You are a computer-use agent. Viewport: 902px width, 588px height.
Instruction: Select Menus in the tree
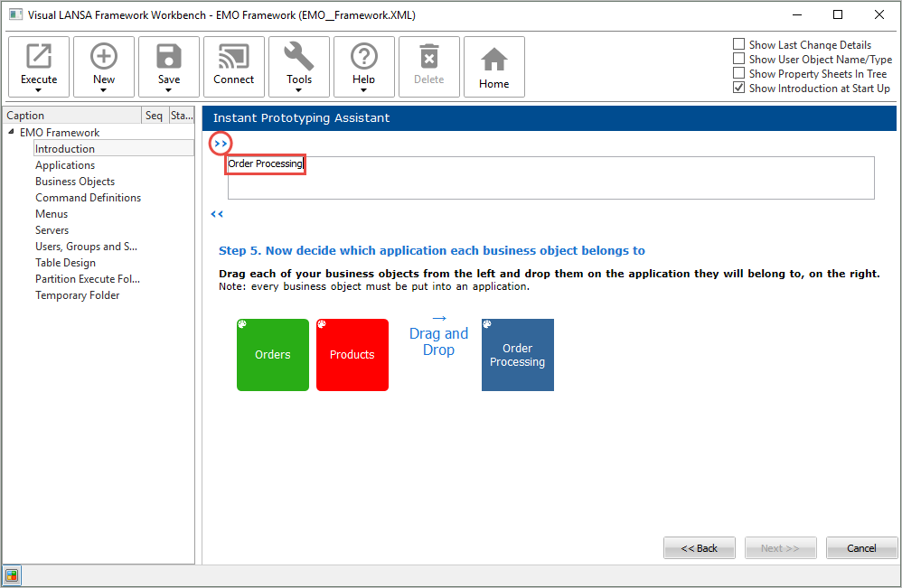click(52, 214)
